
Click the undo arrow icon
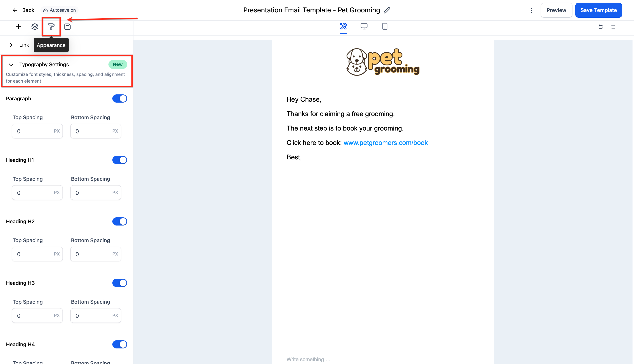pos(601,26)
